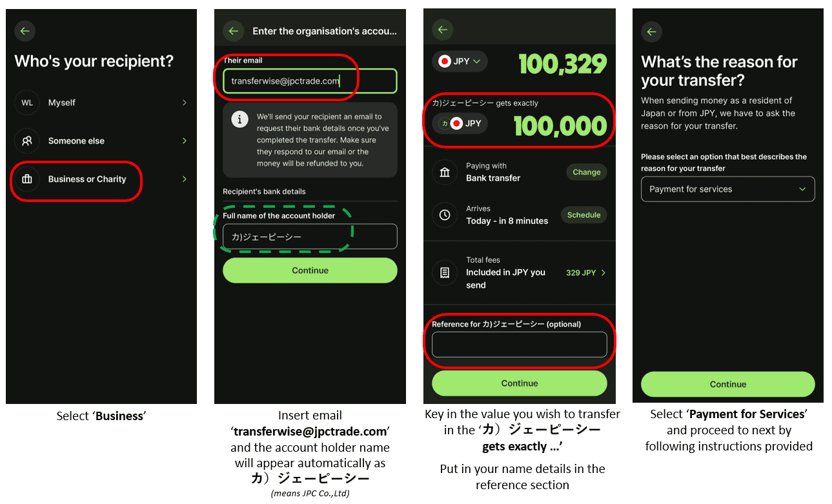Viewport: 832px width, 504px height.
Task: Tap the WL initials avatar for Myself
Action: point(27,103)
